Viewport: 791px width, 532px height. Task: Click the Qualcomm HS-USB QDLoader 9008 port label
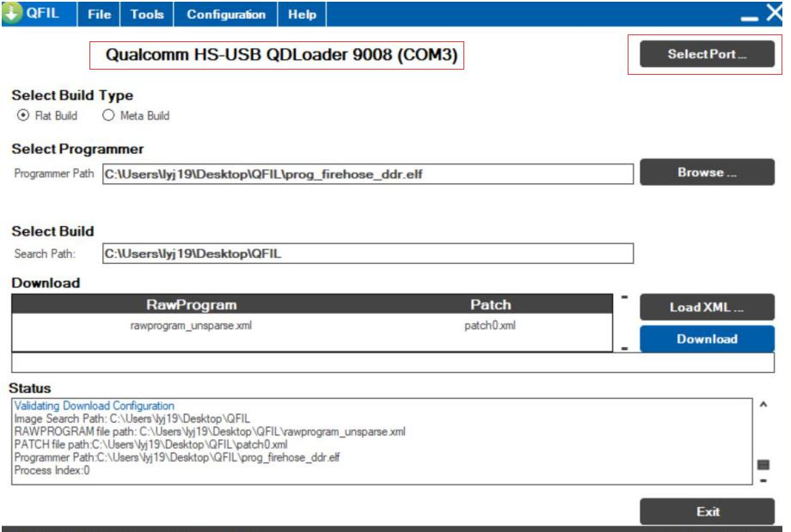pos(281,54)
